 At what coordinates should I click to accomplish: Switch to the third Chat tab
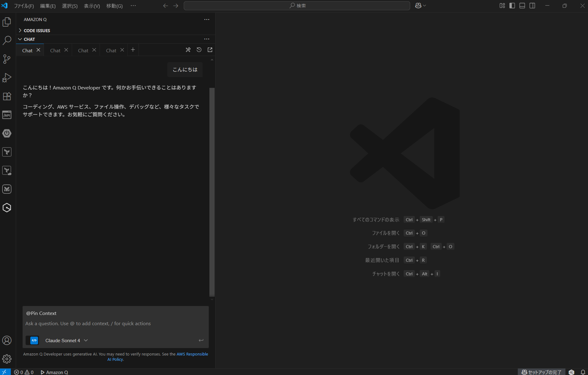pyautogui.click(x=83, y=50)
